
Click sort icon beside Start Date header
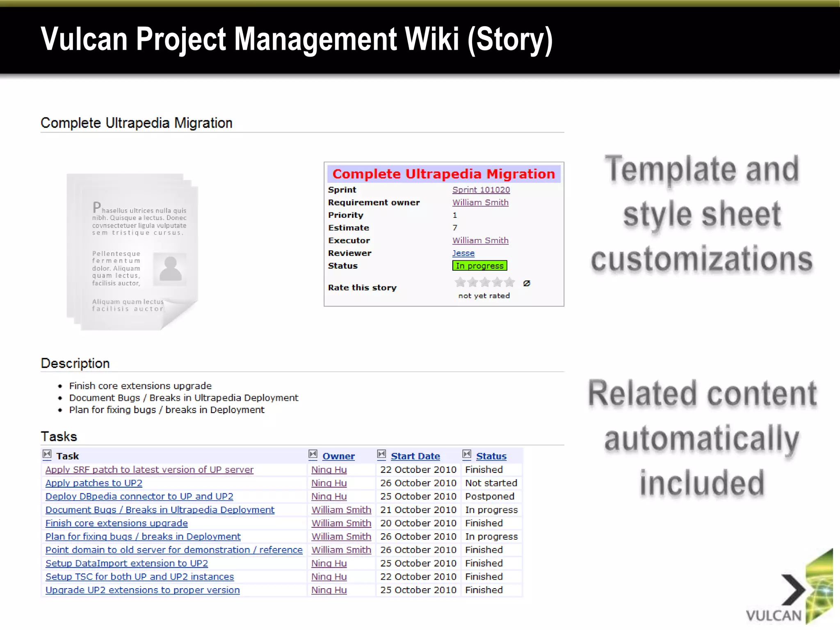[x=381, y=454]
